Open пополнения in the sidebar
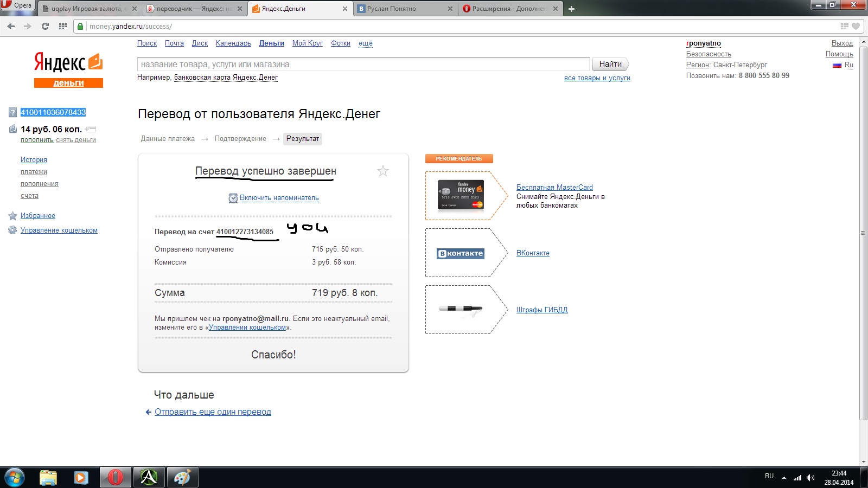 40,184
